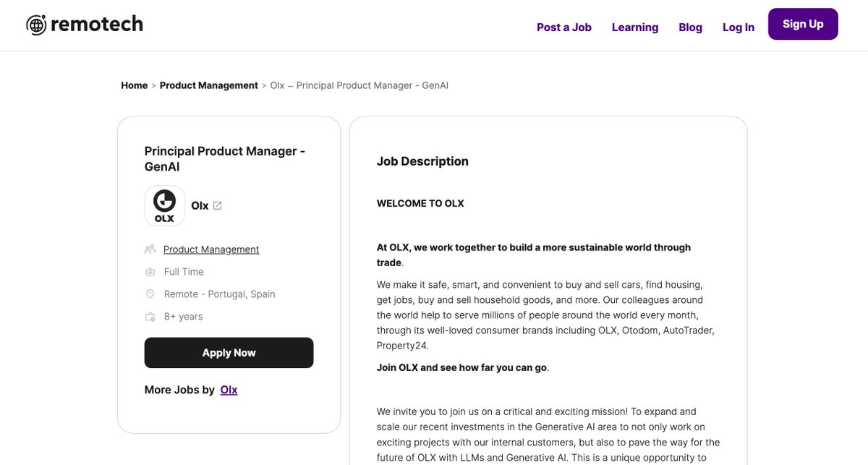The width and height of the screenshot is (868, 465).
Task: Click the Join OLX and see how far you can go line
Action: [x=463, y=367]
